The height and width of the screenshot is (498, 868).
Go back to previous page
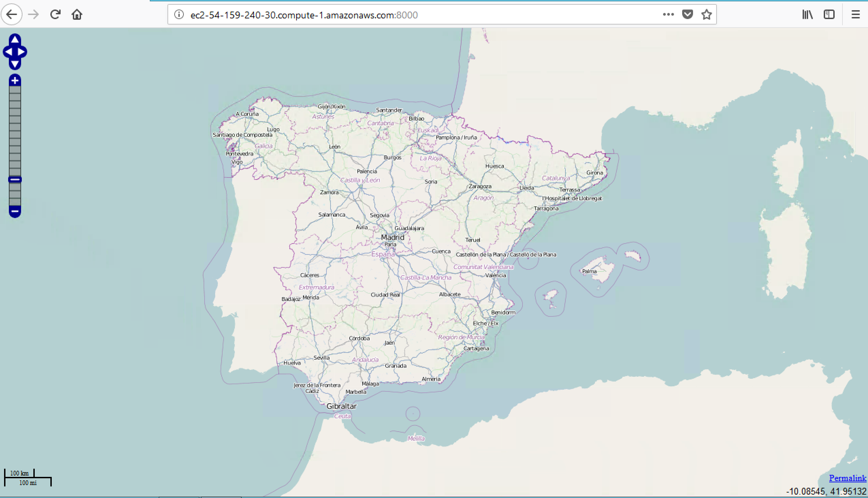12,15
